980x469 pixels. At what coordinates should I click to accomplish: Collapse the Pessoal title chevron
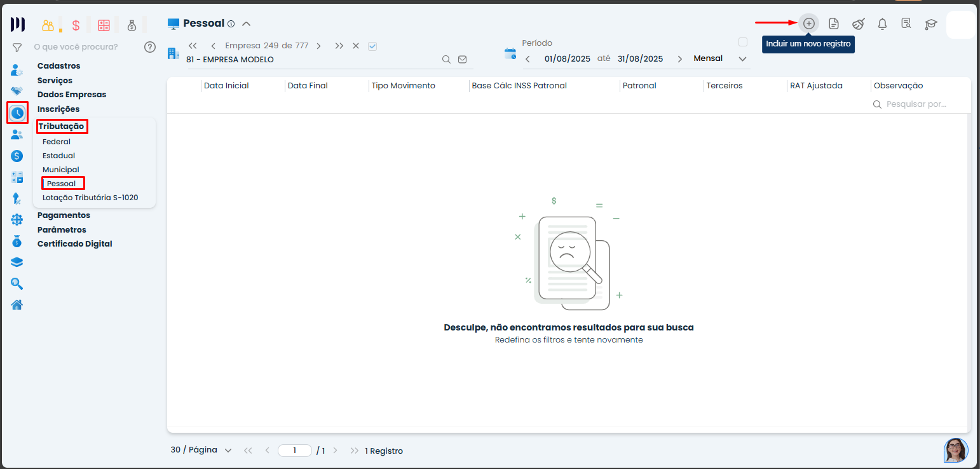tap(247, 24)
